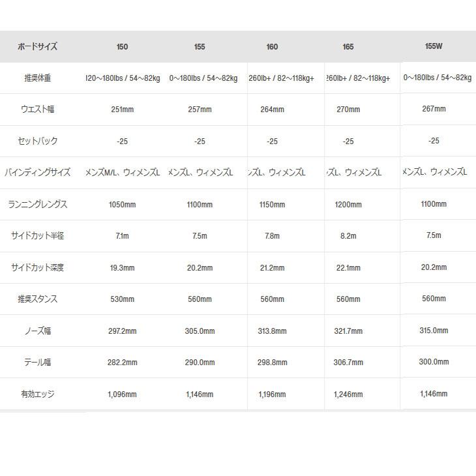Select the waist width value 257mm

[200, 110]
